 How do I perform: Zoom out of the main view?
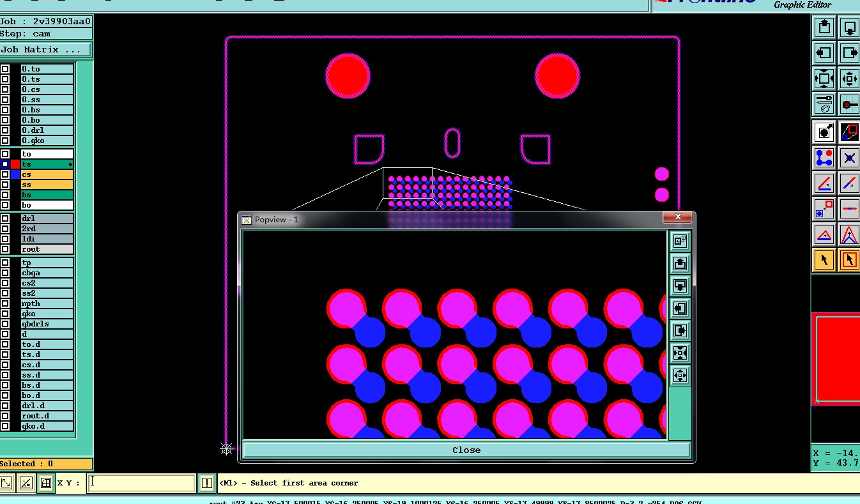849,79
